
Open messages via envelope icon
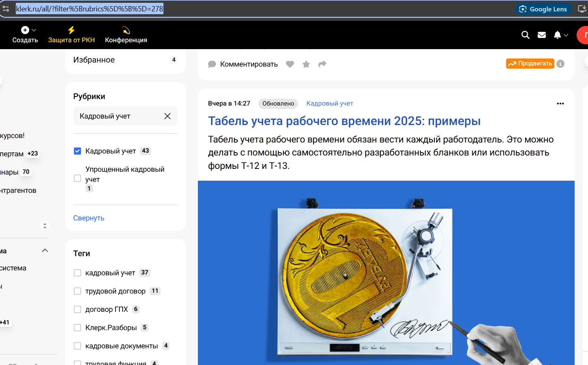pyautogui.click(x=542, y=35)
